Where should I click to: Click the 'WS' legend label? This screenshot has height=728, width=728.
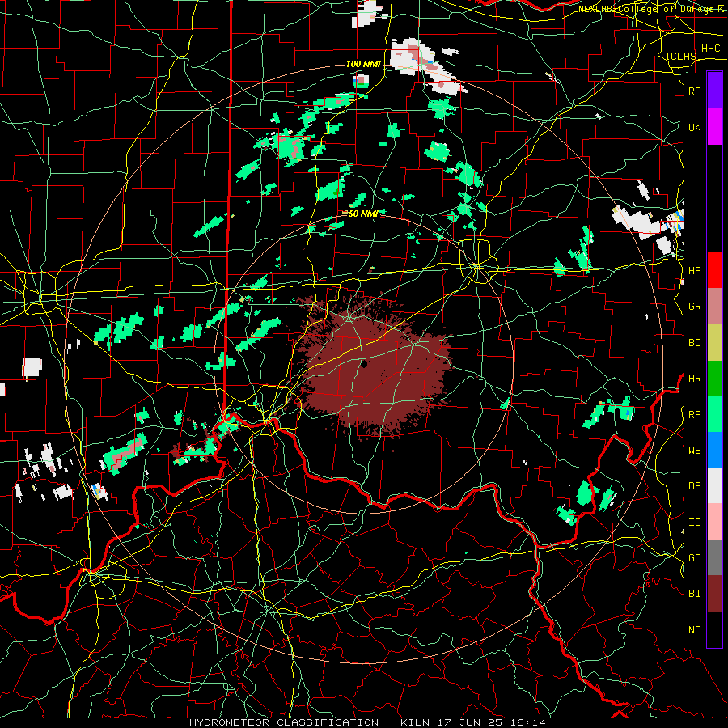695,451
